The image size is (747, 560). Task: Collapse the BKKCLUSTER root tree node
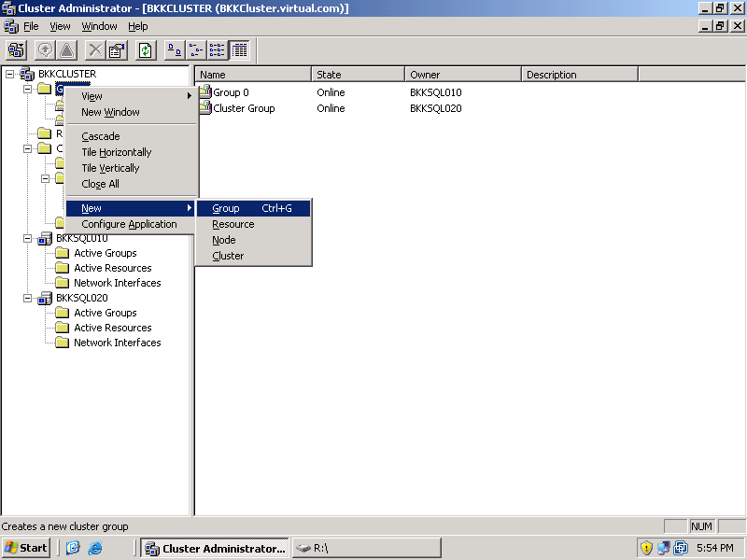click(x=10, y=74)
